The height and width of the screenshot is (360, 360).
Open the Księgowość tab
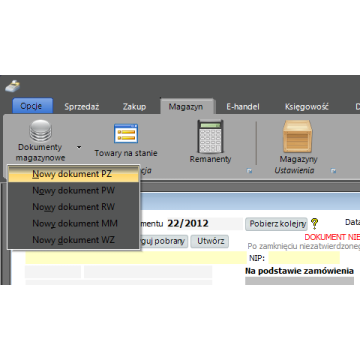[307, 107]
